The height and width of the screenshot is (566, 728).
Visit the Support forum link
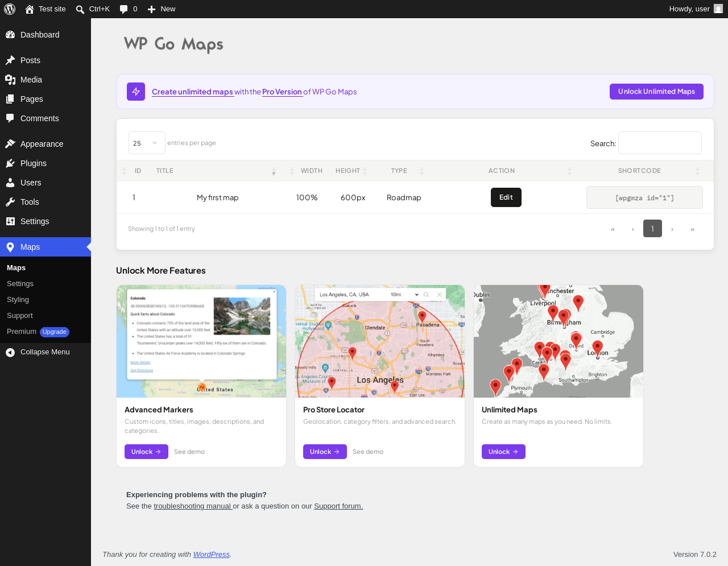(338, 506)
